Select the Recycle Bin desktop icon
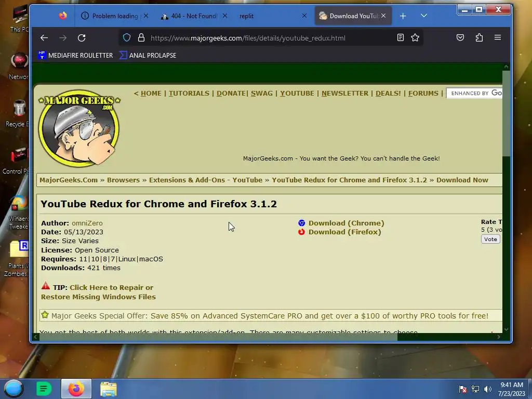The image size is (532, 399). click(x=17, y=113)
